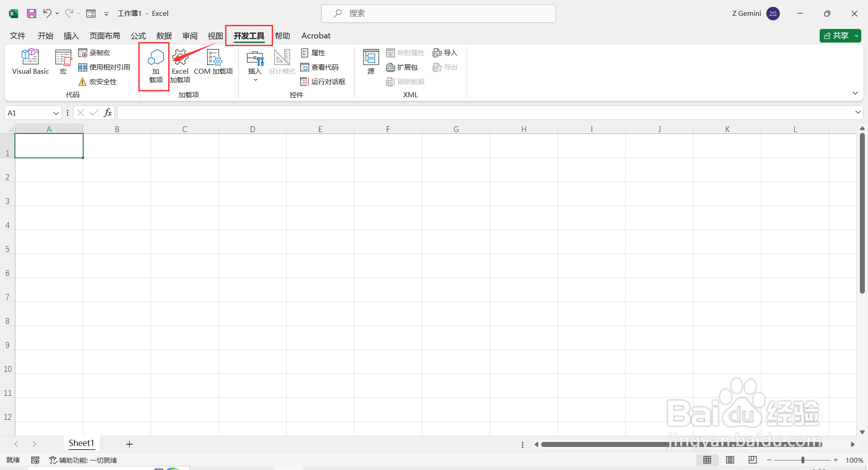Customize Quick Access Toolbar dropdown
This screenshot has width=868, height=470.
[x=106, y=14]
